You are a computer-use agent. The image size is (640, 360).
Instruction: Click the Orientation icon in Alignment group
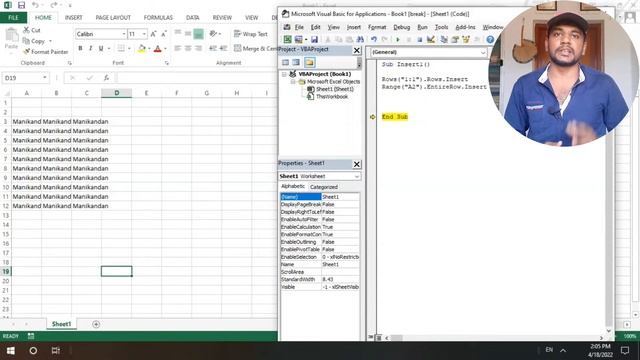(x=213, y=34)
